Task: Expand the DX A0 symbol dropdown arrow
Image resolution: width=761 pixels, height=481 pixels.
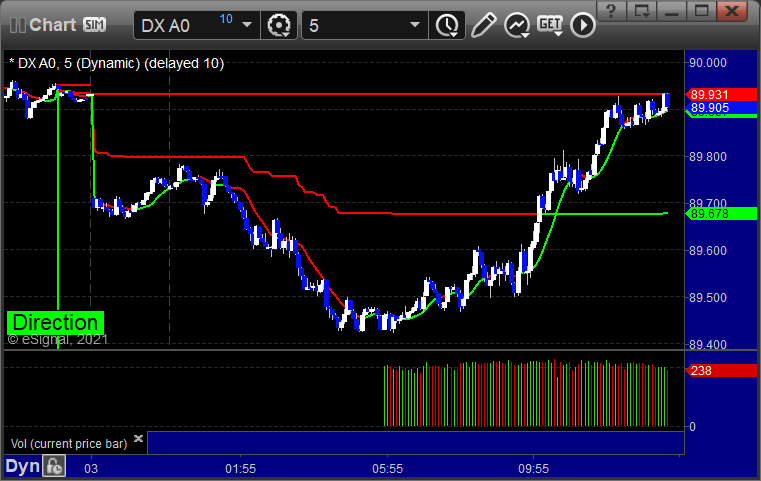Action: click(x=247, y=24)
